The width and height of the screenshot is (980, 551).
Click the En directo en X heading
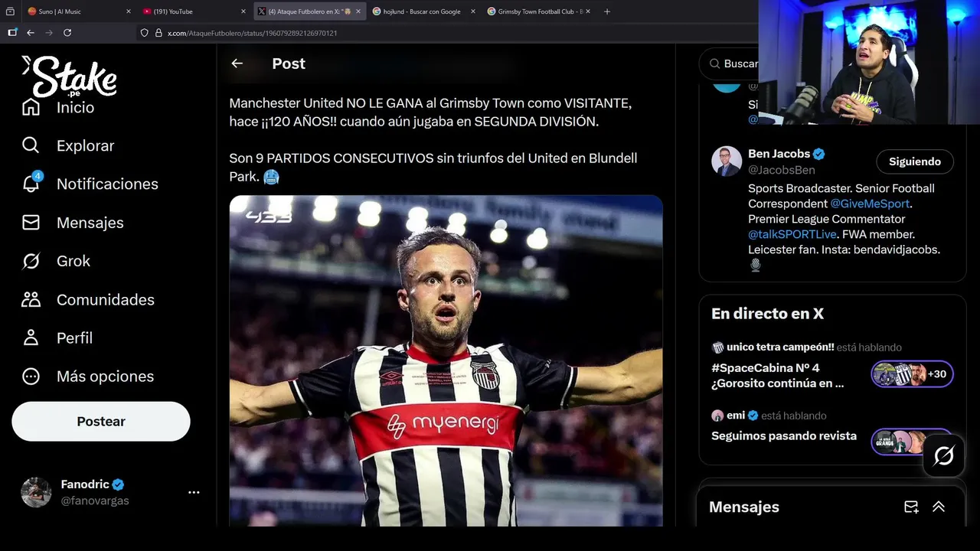pos(767,314)
